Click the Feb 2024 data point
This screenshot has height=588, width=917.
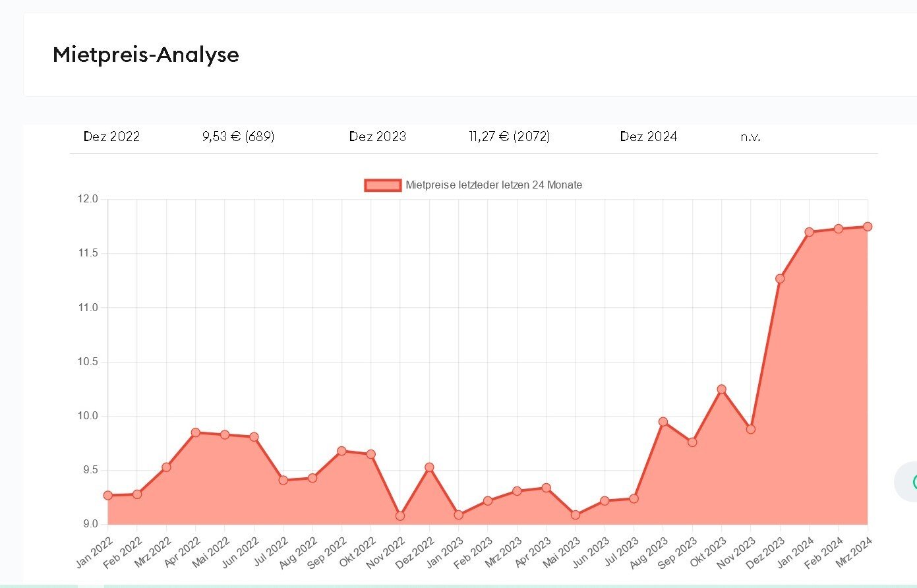839,229
